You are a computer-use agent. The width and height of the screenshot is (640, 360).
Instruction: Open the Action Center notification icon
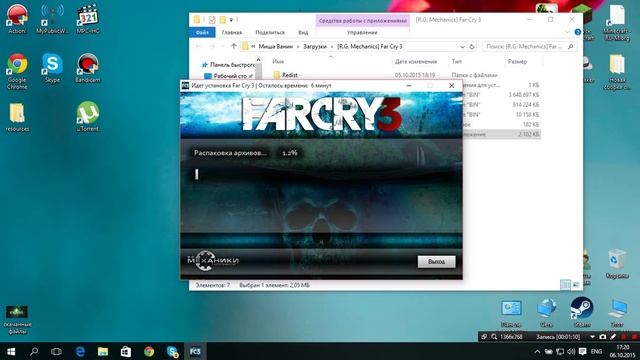(582, 351)
